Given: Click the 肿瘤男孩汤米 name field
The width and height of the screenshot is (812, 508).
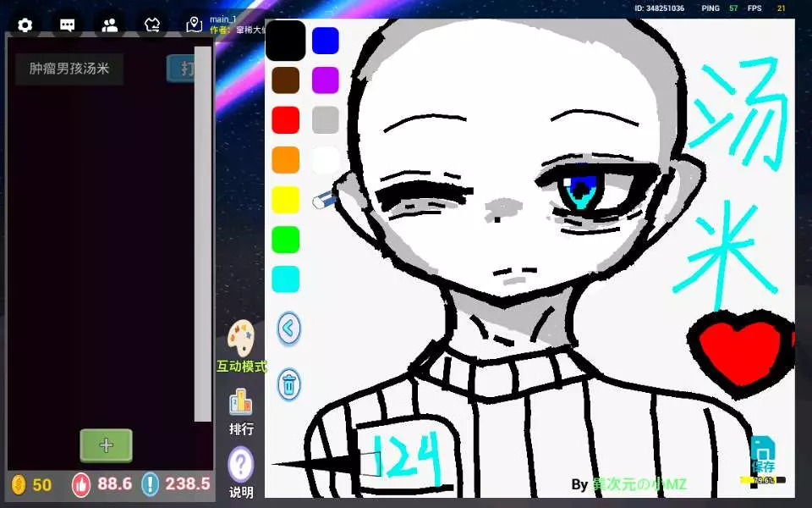Looking at the screenshot, I should 69,69.
